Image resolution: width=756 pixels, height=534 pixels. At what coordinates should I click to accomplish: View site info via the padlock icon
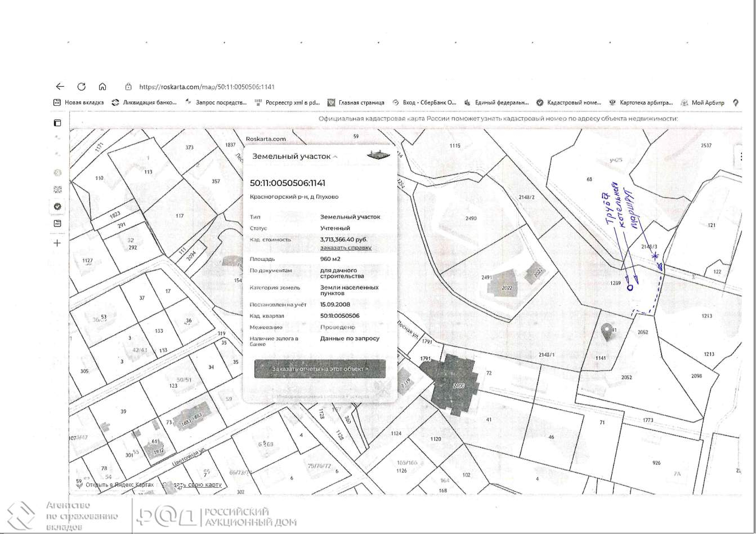click(128, 87)
